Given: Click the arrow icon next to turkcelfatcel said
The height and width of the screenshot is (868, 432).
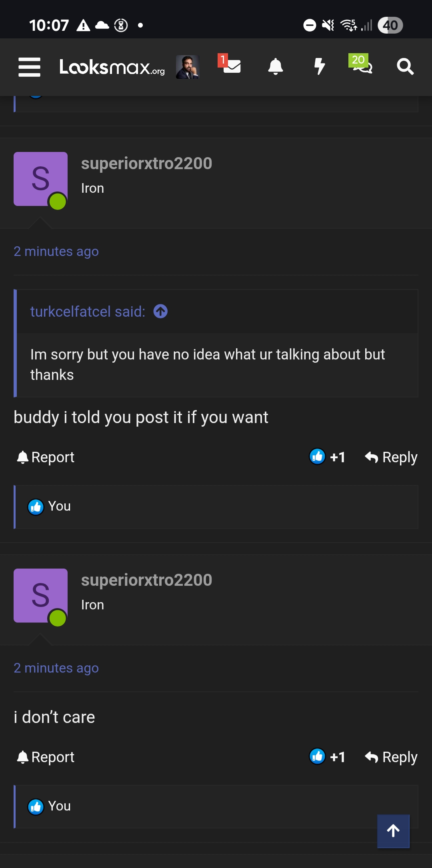Looking at the screenshot, I should pyautogui.click(x=160, y=311).
